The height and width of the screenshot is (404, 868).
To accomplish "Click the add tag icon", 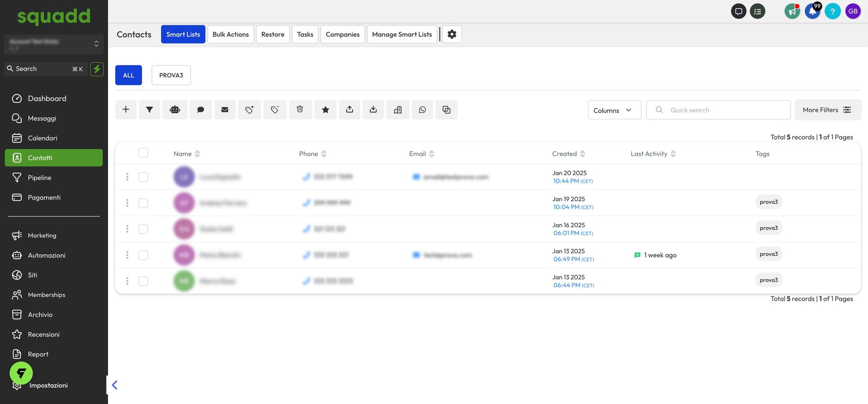I will click(250, 109).
